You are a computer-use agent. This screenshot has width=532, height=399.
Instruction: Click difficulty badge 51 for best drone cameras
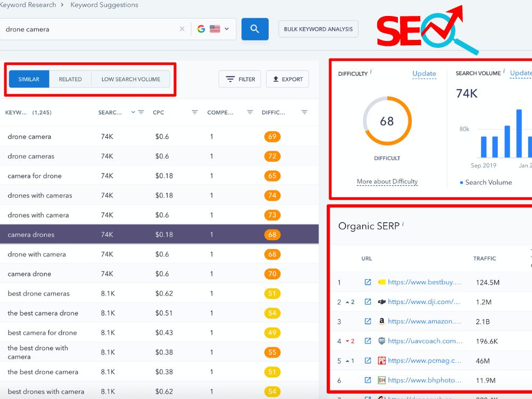[x=272, y=294]
